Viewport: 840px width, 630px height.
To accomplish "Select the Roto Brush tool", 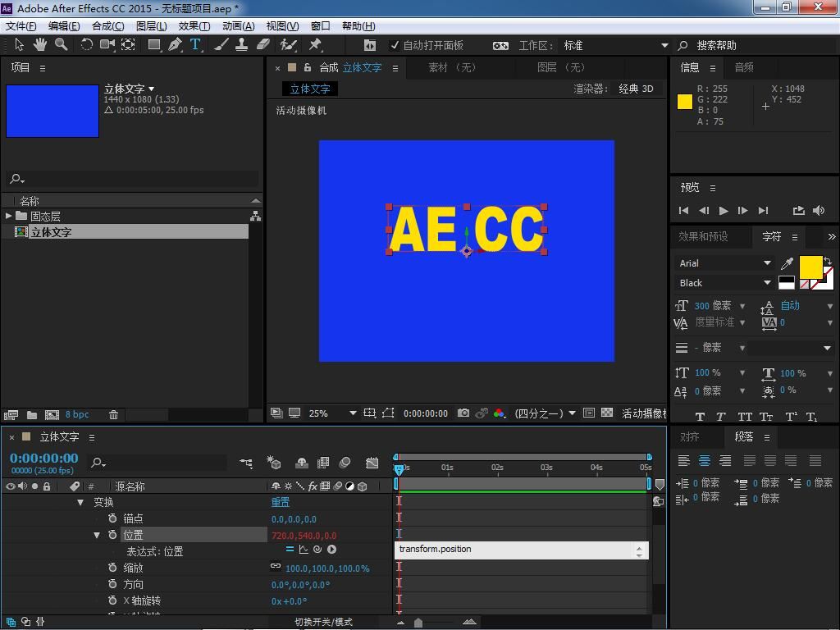I will coord(288,45).
